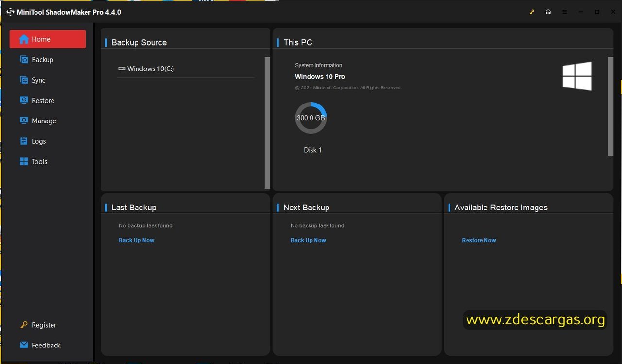Image resolution: width=622 pixels, height=364 pixels.
Task: Open the hamburger menu in title bar
Action: [564, 12]
